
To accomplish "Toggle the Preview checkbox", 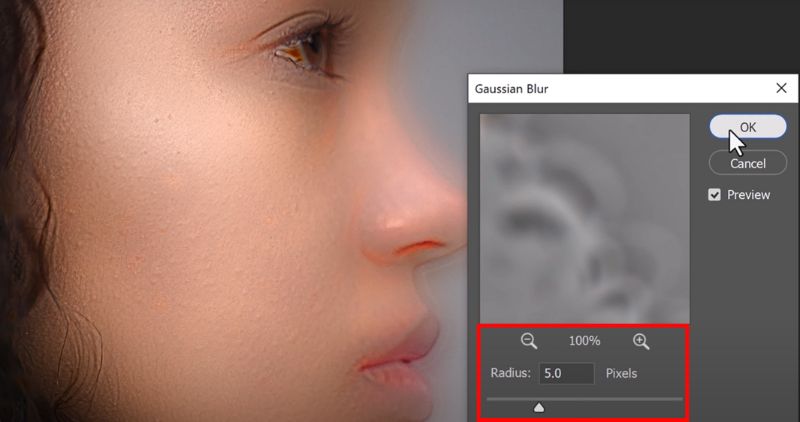I will pos(714,195).
